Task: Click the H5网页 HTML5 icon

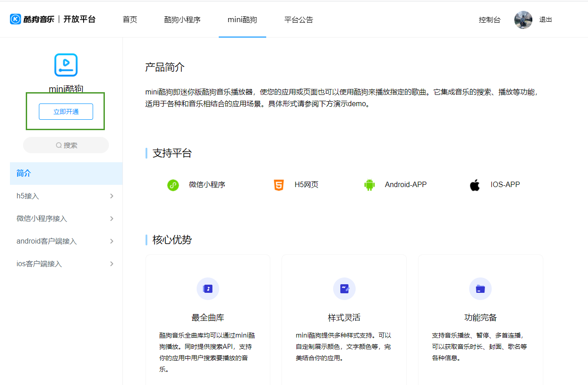Action: tap(279, 185)
